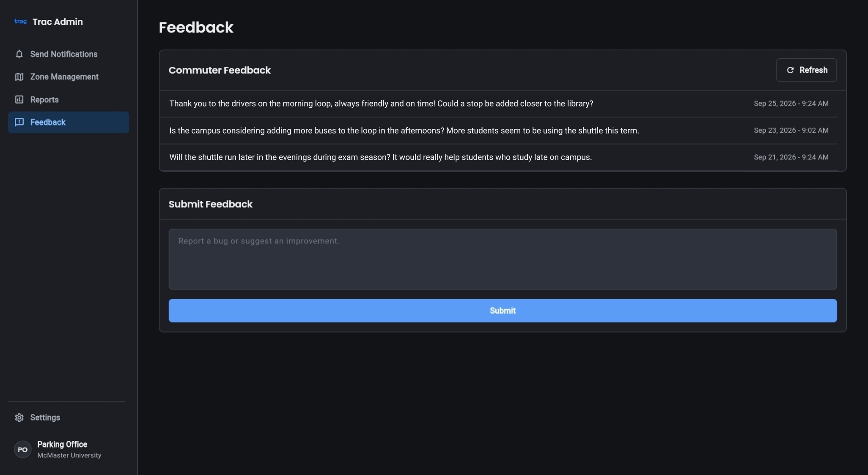Click the gear icon for Settings
The width and height of the screenshot is (868, 475).
click(x=19, y=418)
